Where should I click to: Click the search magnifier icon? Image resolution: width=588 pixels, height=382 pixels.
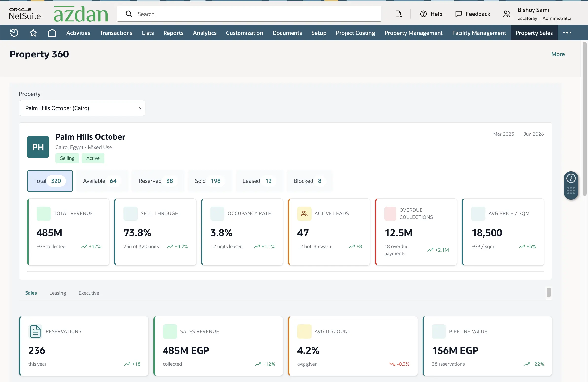(129, 14)
